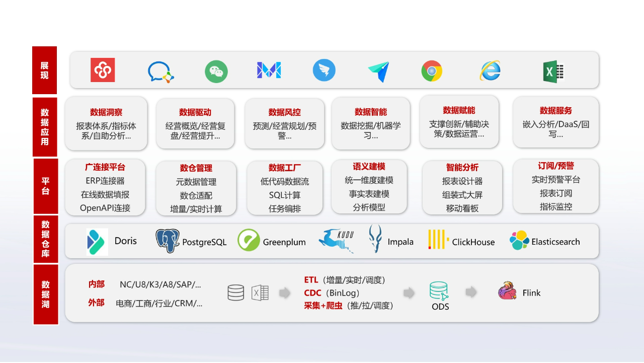Select the 数据湖 red layer label
The width and height of the screenshot is (644, 363).
(46, 295)
